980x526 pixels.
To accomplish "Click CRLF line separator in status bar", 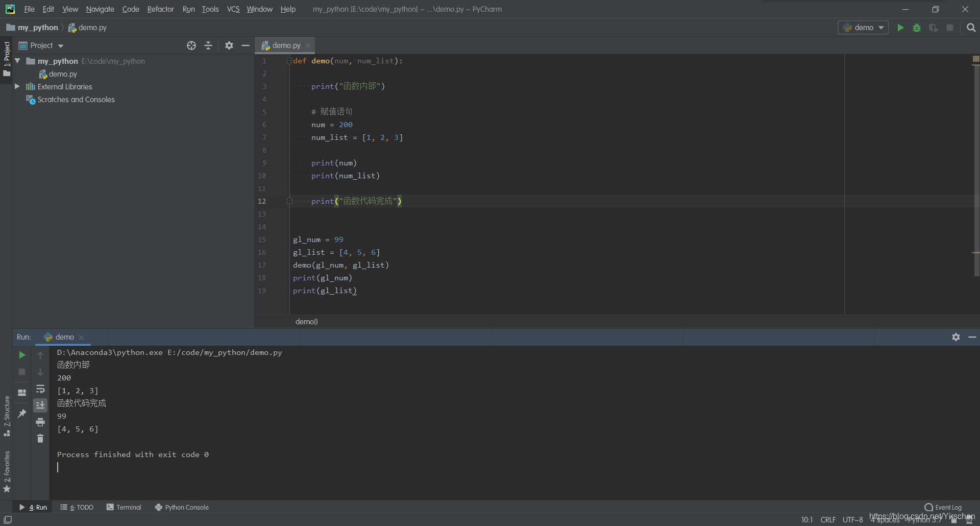I will click(828, 520).
